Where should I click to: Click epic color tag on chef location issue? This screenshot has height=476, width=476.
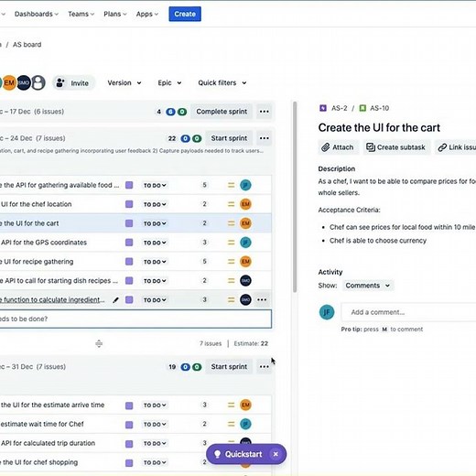(x=129, y=204)
